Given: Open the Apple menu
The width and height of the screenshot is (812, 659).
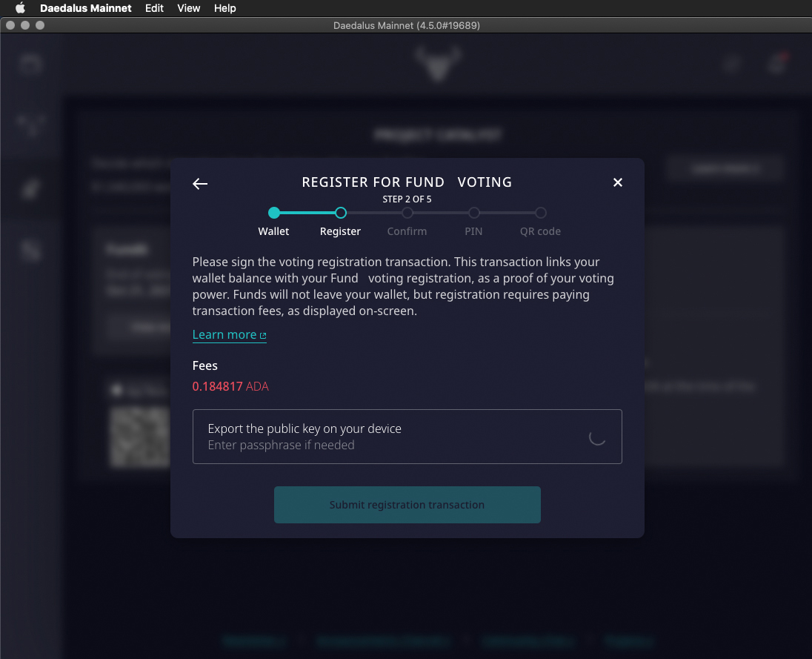Looking at the screenshot, I should click(20, 8).
